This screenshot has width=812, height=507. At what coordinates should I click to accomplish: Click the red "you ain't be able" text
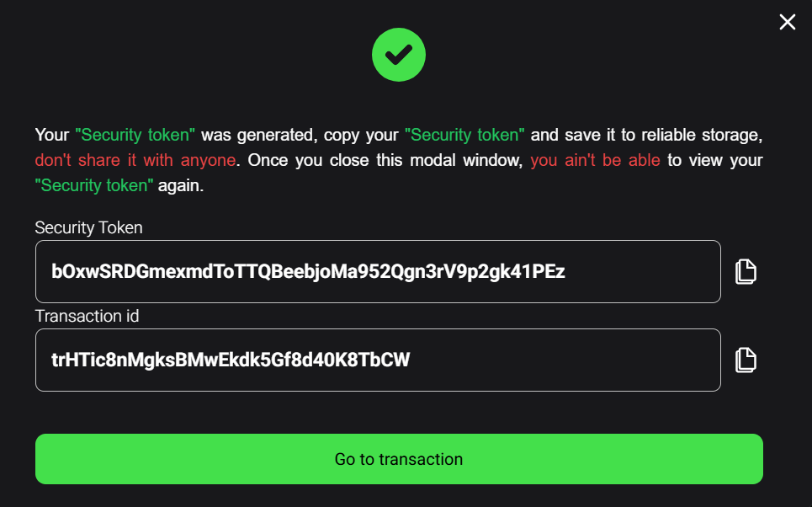pyautogui.click(x=595, y=160)
